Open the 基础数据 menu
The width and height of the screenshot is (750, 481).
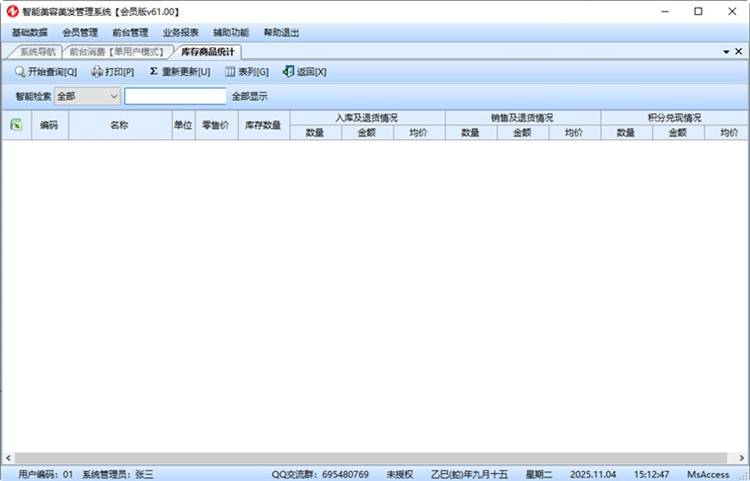[30, 33]
